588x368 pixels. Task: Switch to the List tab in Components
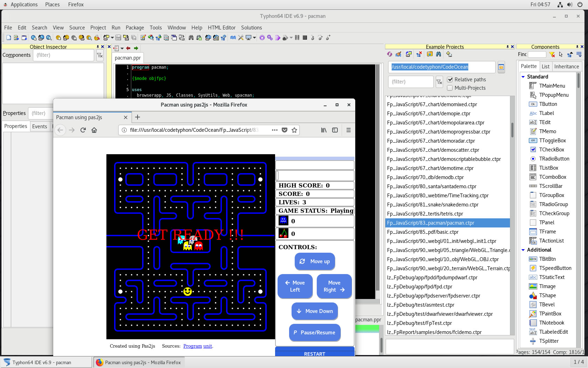[545, 67]
